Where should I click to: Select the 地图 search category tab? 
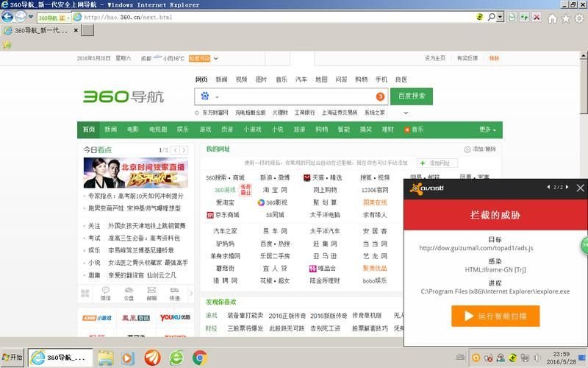(321, 79)
